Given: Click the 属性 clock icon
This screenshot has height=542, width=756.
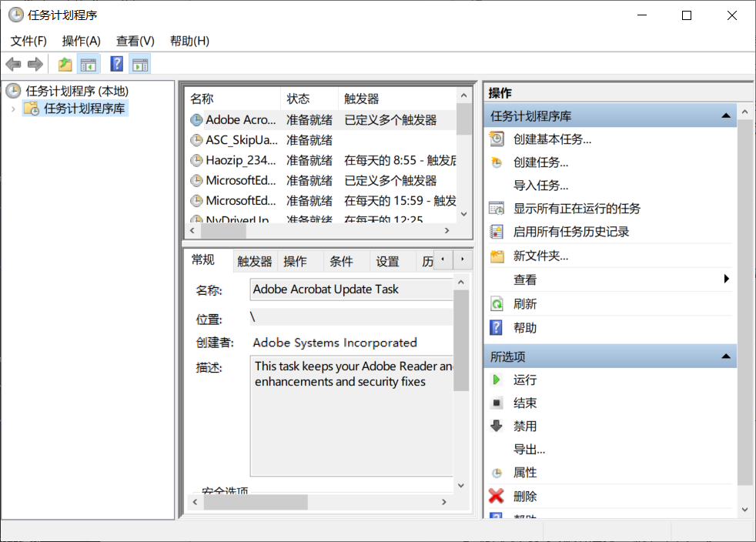Looking at the screenshot, I should (x=497, y=473).
